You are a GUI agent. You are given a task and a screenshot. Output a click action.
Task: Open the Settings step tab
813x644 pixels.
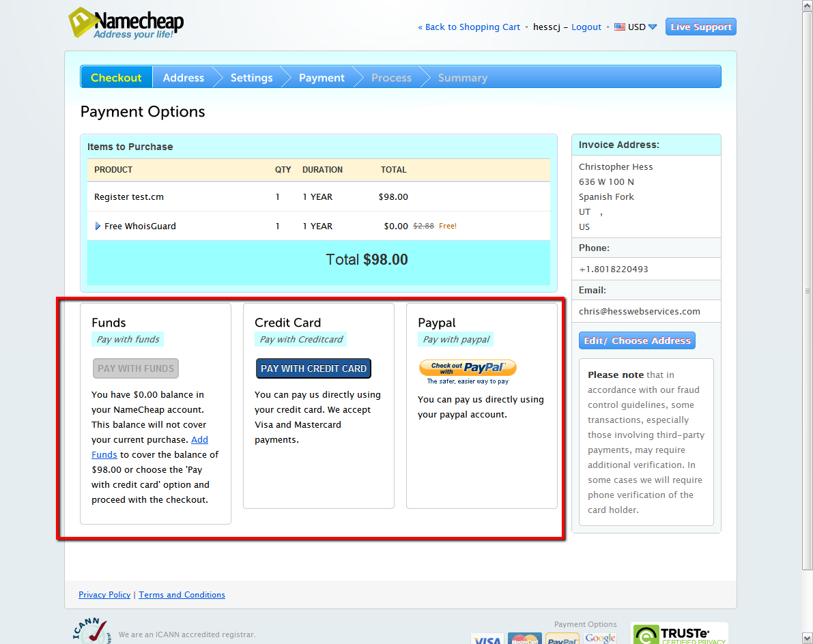coord(251,78)
